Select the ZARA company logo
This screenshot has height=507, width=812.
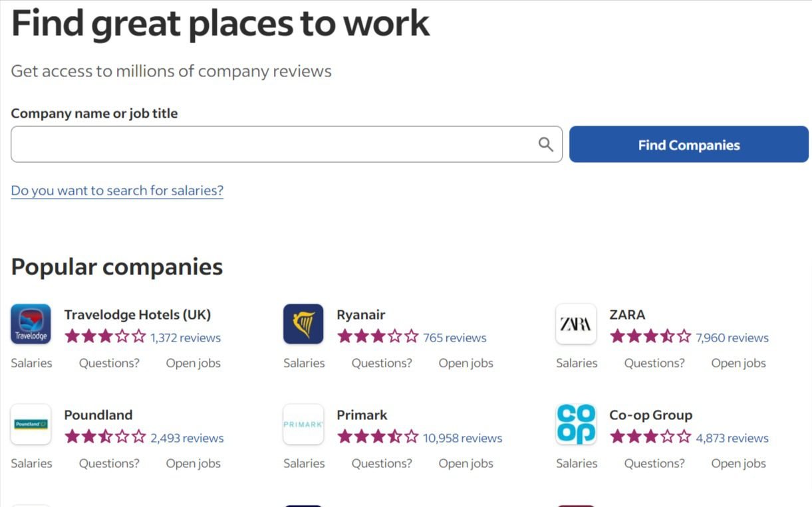coord(576,324)
